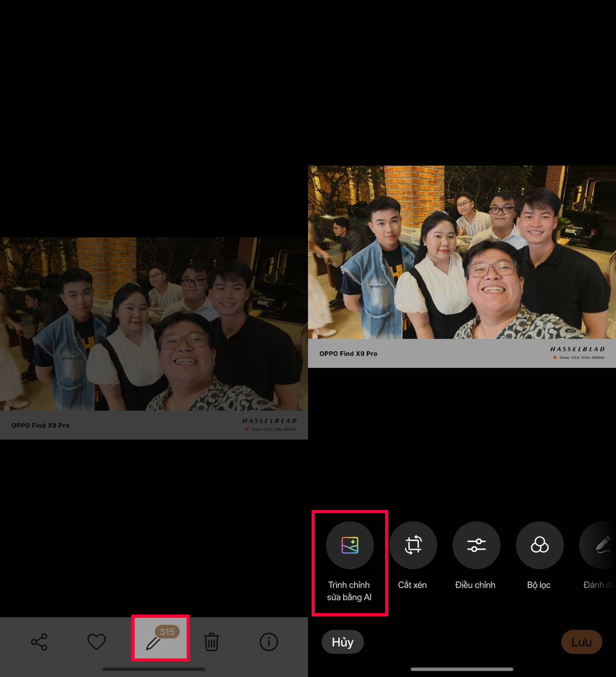Viewport: 616px width, 677px height.
Task: Save the edited photo with Lưu
Action: tap(581, 642)
